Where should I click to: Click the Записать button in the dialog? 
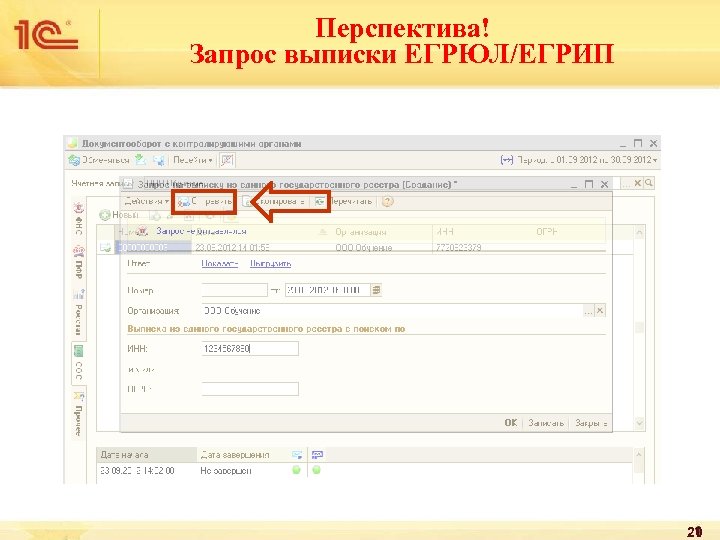pyautogui.click(x=546, y=423)
